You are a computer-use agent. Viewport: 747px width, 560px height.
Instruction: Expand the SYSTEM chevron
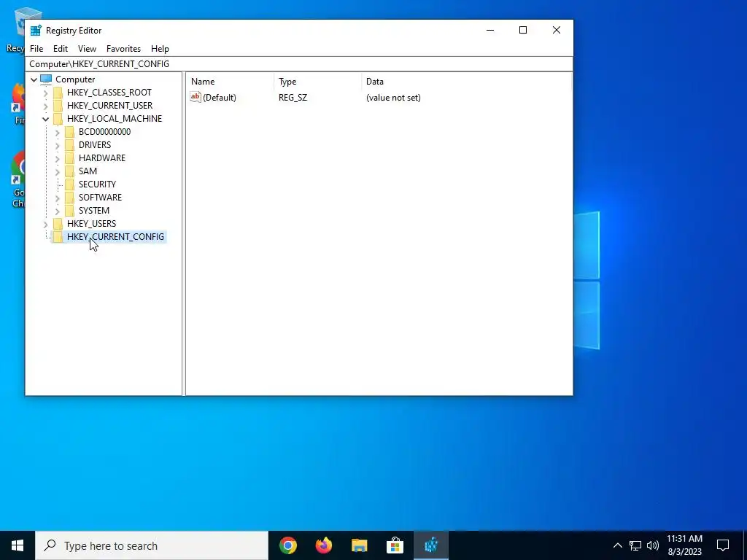pos(58,211)
